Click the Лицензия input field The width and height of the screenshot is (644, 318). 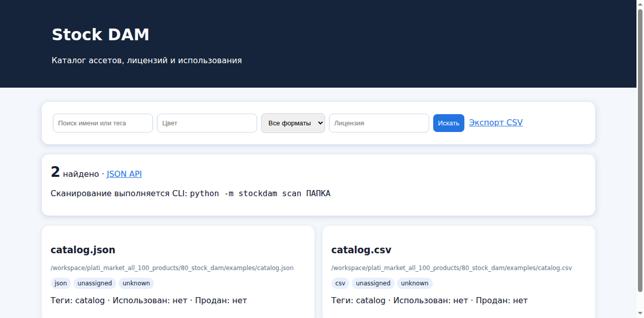(x=379, y=123)
